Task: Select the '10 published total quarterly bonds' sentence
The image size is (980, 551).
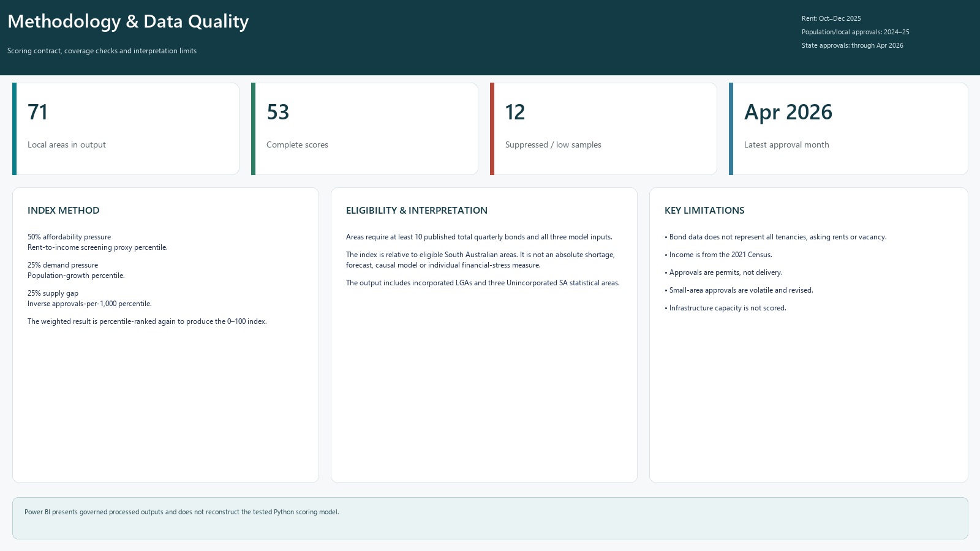Action: tap(479, 237)
